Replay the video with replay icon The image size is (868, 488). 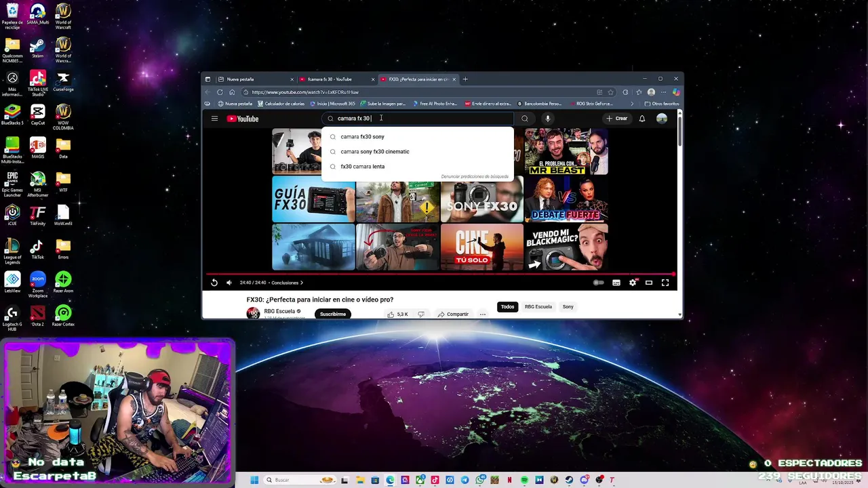point(214,283)
